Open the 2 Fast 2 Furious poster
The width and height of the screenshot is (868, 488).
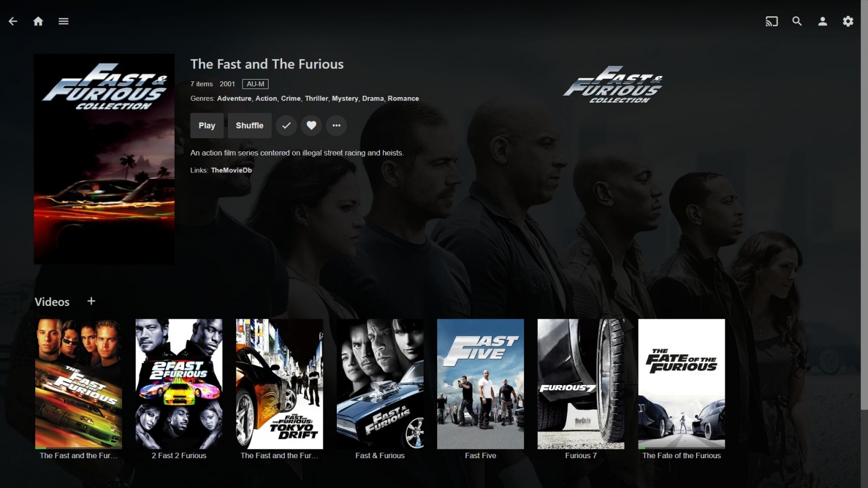click(x=179, y=384)
